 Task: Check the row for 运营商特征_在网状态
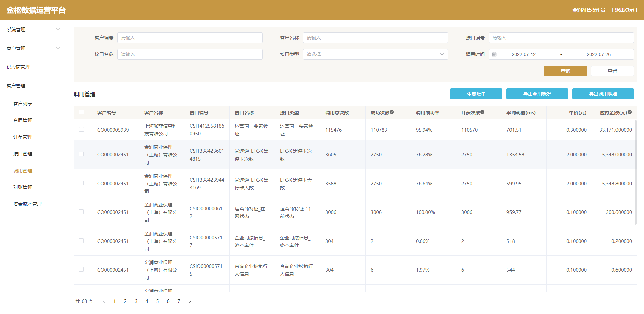coord(81,212)
